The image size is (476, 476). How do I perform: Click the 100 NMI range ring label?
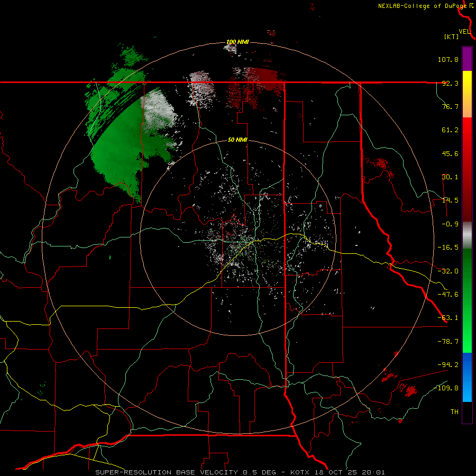tap(237, 42)
